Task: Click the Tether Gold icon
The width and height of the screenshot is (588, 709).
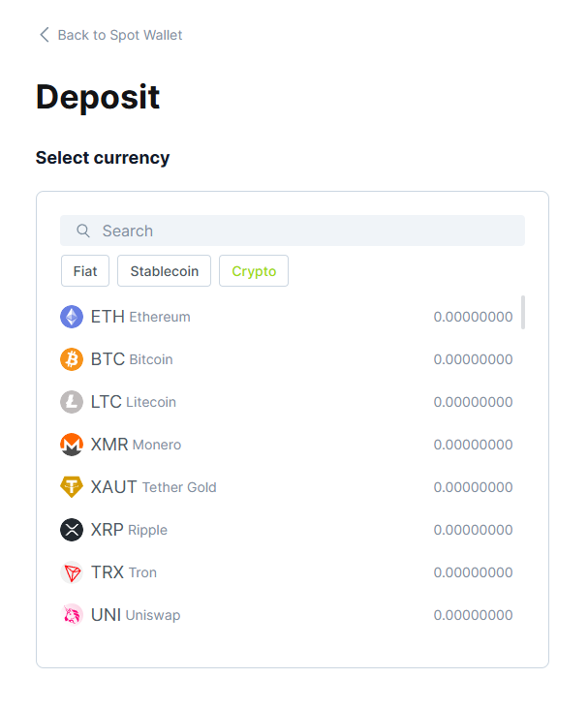Action: pos(72,487)
